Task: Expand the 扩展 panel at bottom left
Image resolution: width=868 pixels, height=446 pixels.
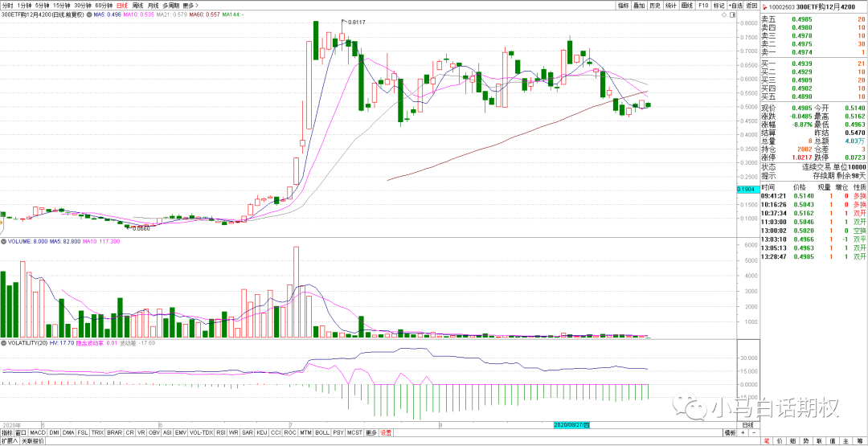Action: coord(10,440)
